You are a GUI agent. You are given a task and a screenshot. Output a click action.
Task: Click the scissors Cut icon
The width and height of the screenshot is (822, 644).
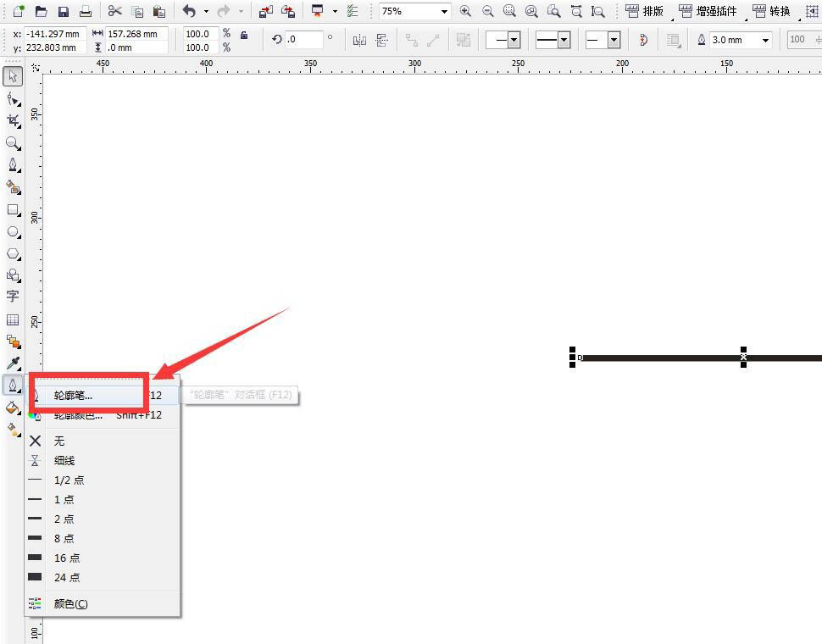point(114,11)
